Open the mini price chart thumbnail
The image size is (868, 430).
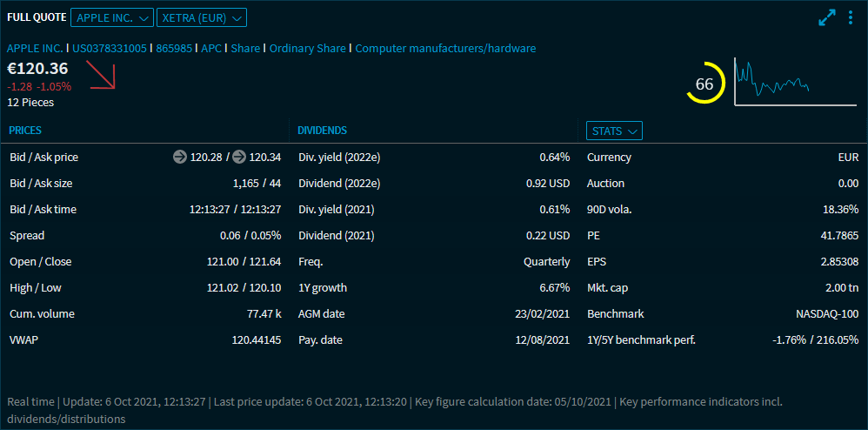(794, 82)
